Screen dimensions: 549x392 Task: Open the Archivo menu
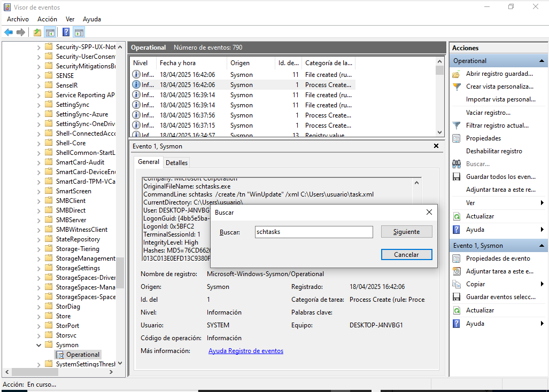tap(18, 19)
